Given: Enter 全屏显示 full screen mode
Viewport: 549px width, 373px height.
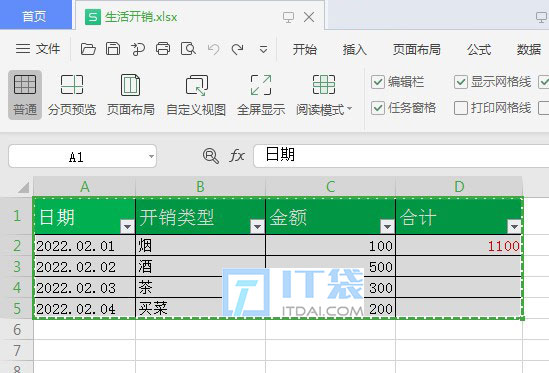Looking at the screenshot, I should [261, 95].
